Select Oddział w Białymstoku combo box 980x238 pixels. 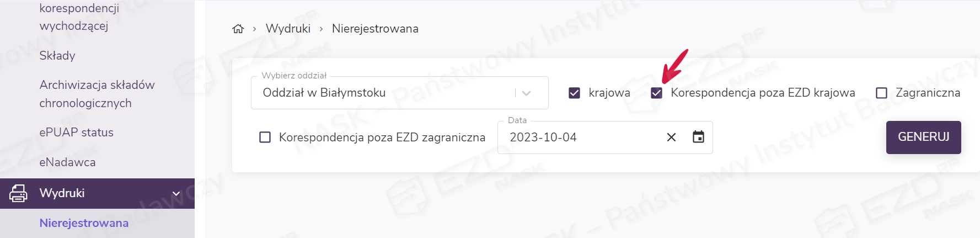pos(386,93)
